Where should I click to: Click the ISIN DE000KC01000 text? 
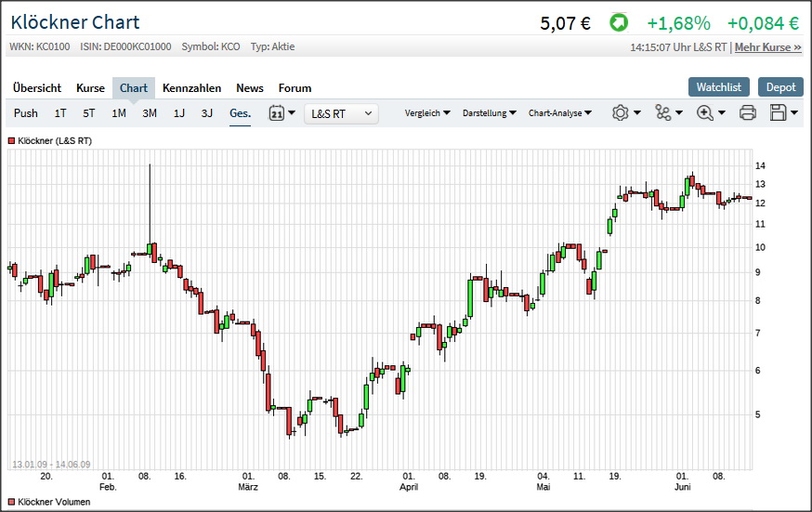point(125,46)
